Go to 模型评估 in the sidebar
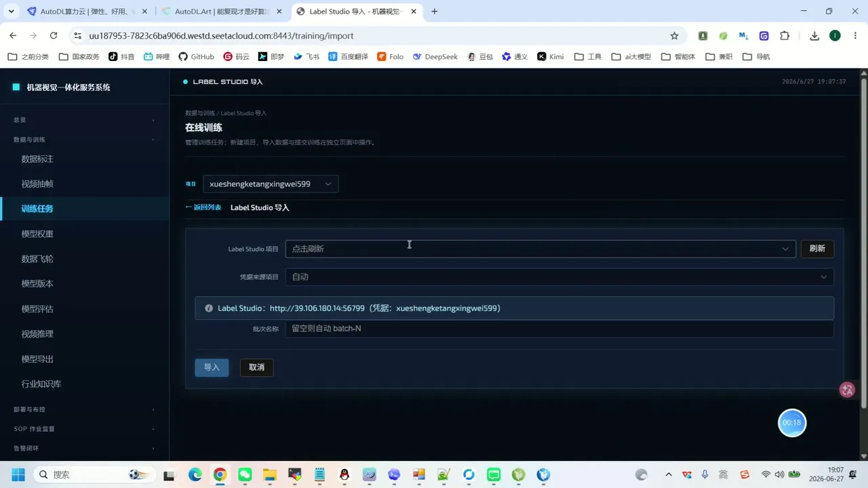This screenshot has height=488, width=868. pyautogui.click(x=37, y=309)
